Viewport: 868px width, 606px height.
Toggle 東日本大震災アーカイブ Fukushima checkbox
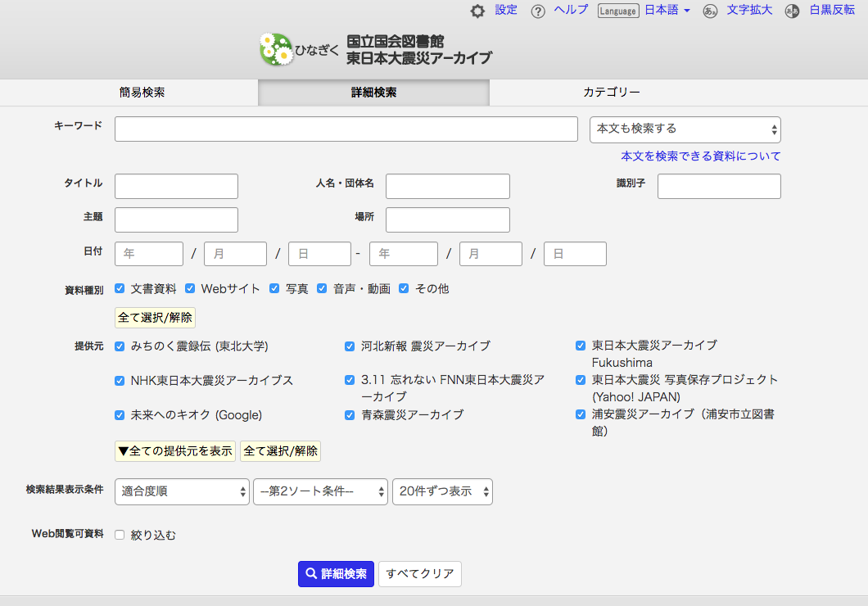(580, 346)
